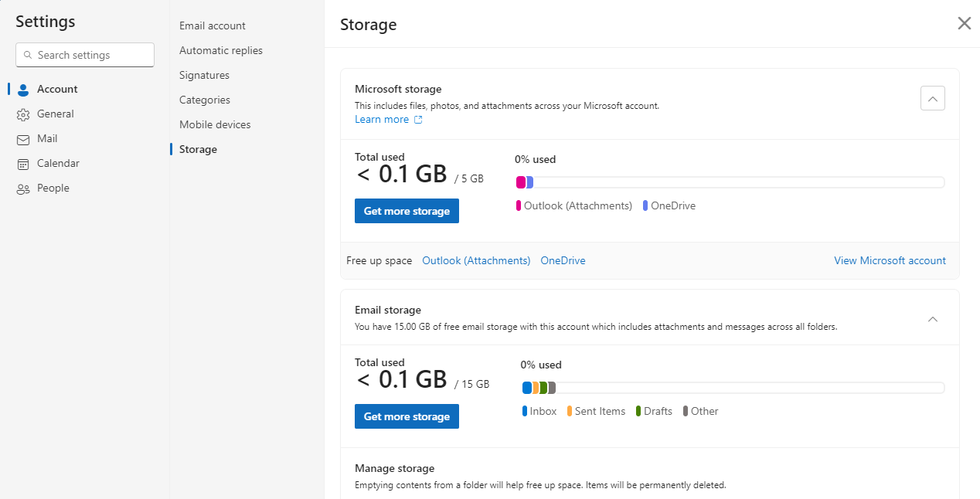980x499 pixels.
Task: Click the Microsoft storage usage bar
Action: (730, 182)
